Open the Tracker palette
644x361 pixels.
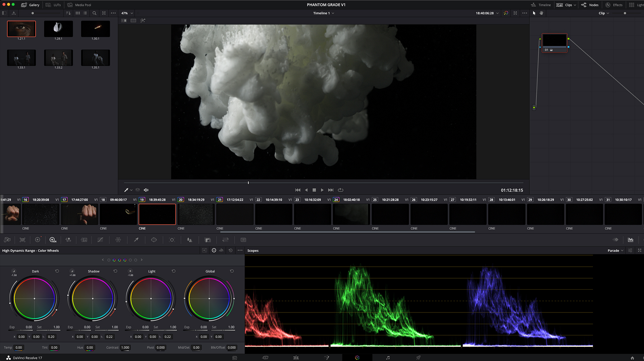(x=172, y=240)
